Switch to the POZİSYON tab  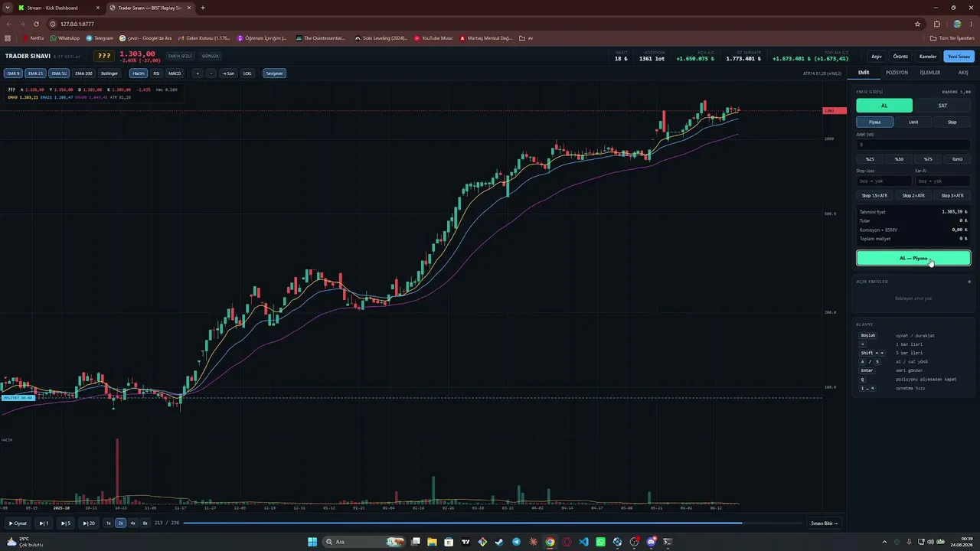[897, 73]
